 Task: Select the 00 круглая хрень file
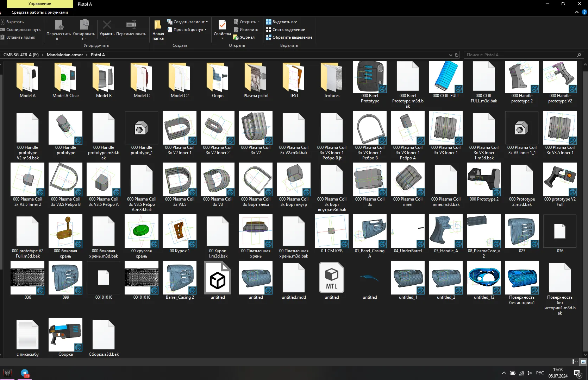142,236
